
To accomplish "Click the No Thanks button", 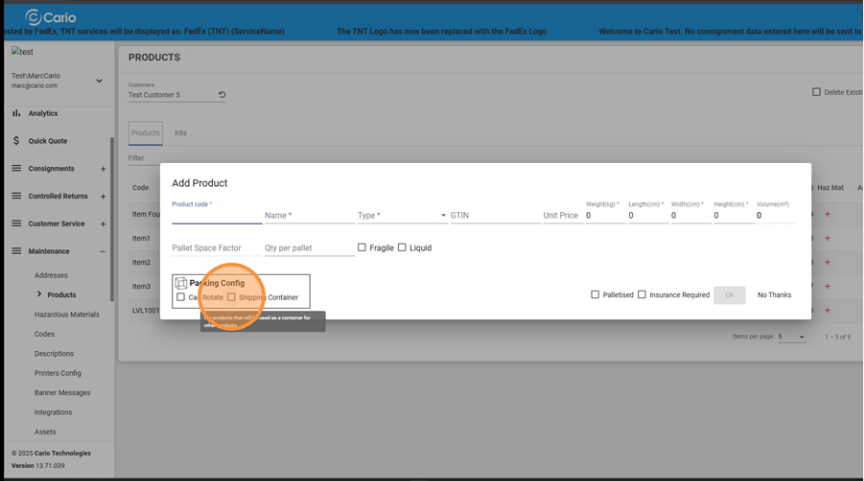I will click(x=773, y=295).
